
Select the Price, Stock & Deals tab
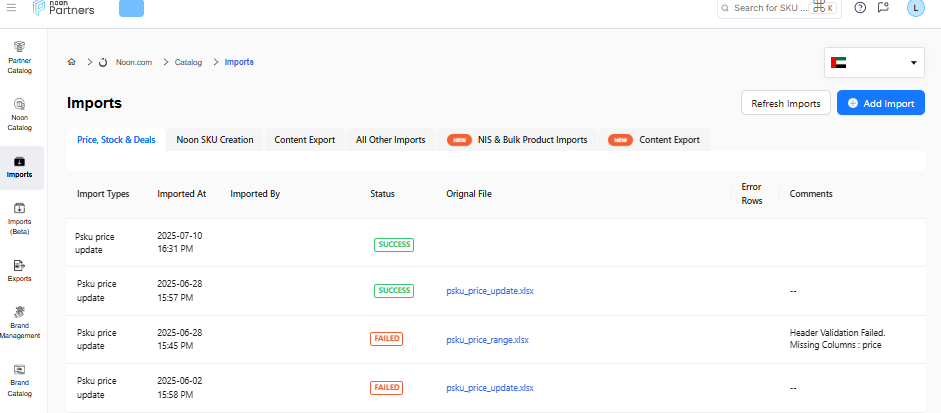tap(116, 140)
